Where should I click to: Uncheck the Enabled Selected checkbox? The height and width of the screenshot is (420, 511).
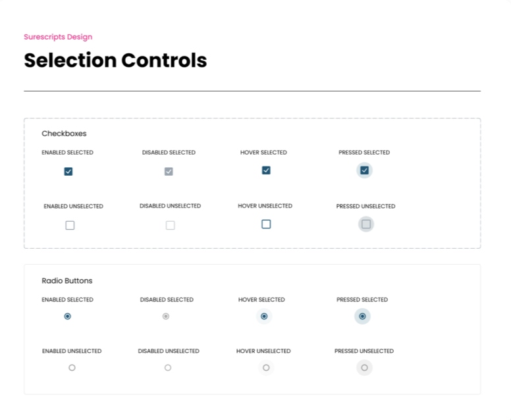(68, 172)
